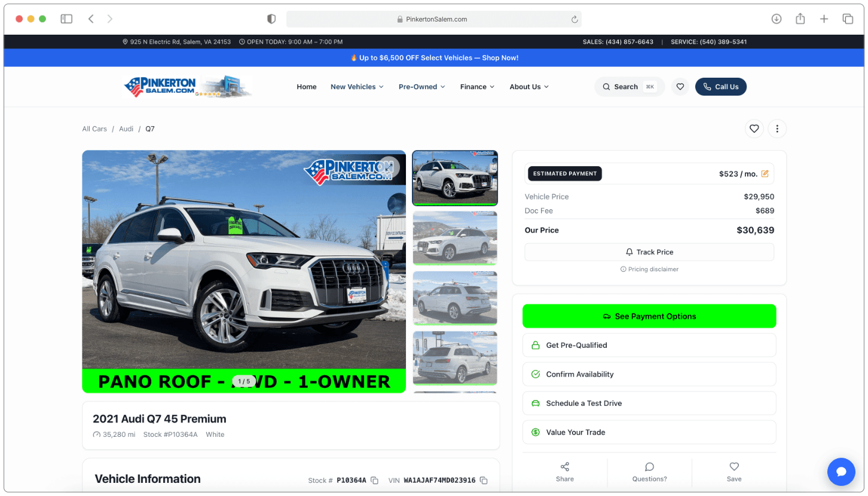Click the Track Price button

point(649,252)
